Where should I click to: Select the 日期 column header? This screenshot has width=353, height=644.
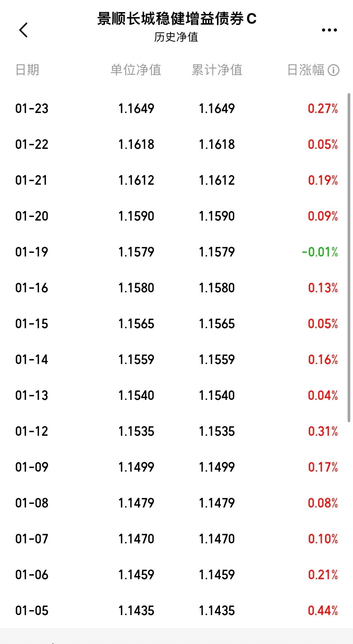27,70
